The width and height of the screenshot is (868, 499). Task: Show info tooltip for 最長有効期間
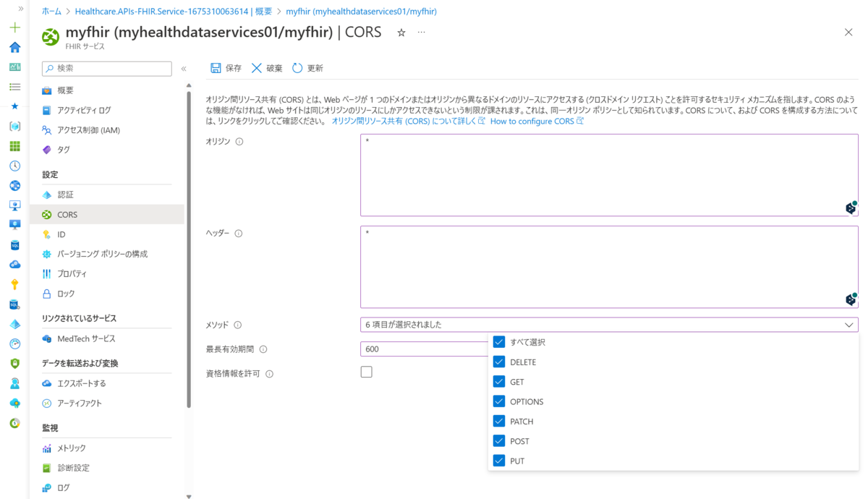[263, 349]
